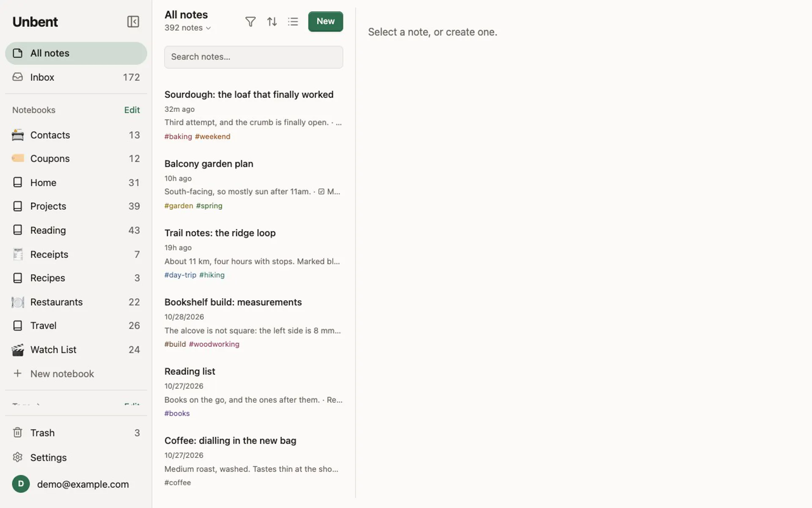Open the Coffee dialling in note

click(x=253, y=461)
